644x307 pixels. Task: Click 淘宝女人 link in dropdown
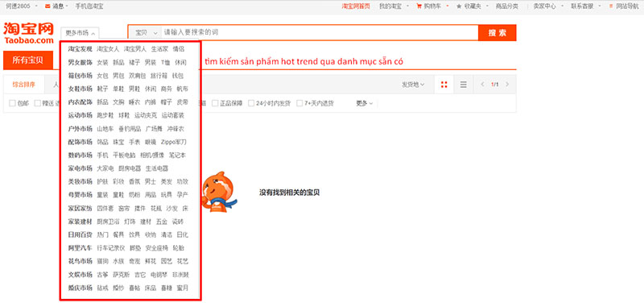click(x=108, y=49)
